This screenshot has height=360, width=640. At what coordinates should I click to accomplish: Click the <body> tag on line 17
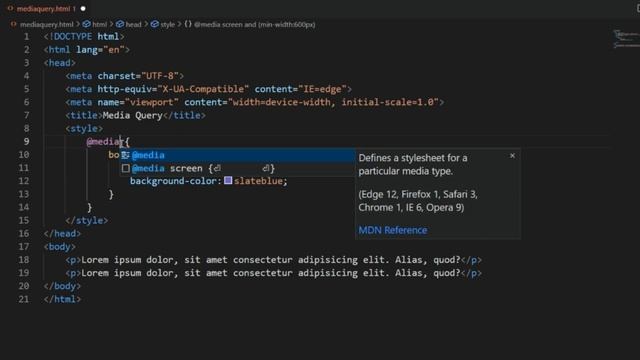point(60,247)
